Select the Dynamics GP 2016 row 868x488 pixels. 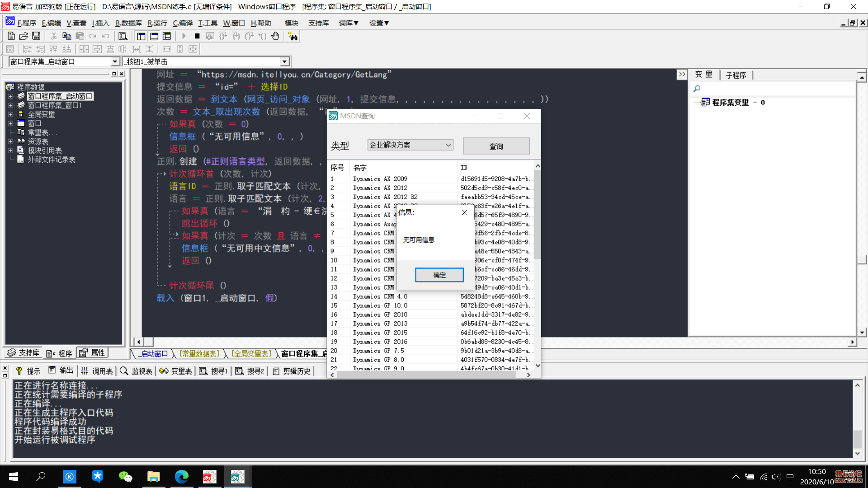(x=432, y=342)
